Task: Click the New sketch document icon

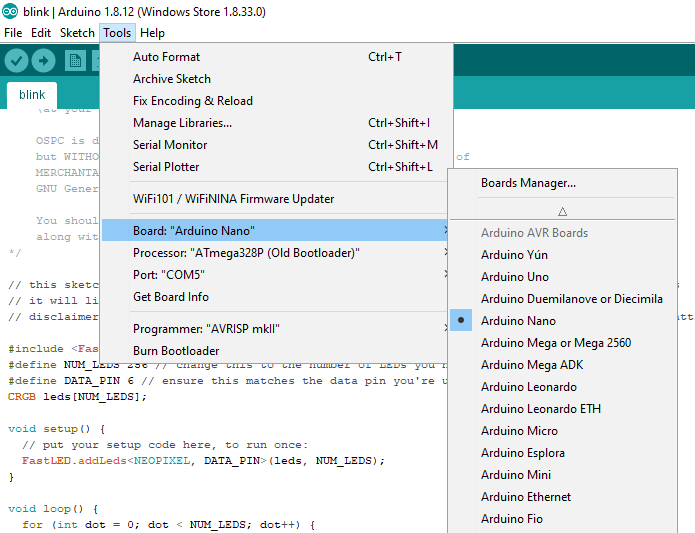Action: [75, 61]
